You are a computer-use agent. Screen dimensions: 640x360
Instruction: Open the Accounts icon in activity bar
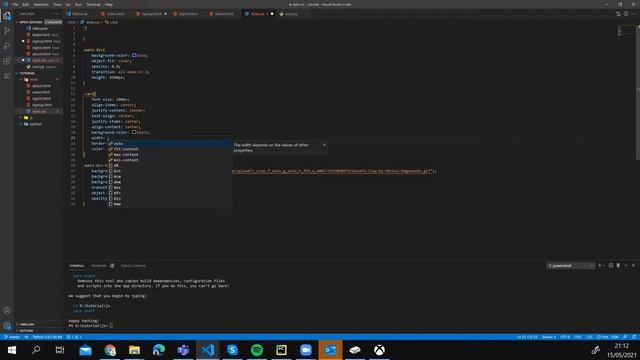7,311
